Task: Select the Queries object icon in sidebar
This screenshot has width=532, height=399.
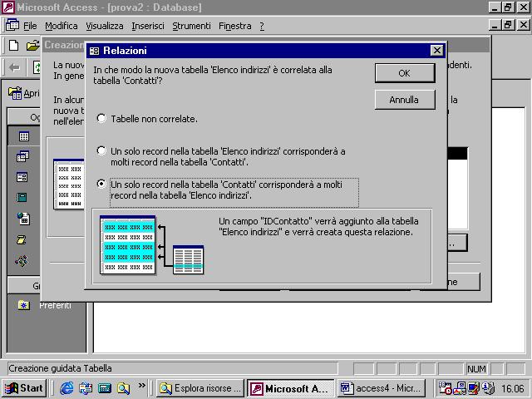Action: [22, 156]
